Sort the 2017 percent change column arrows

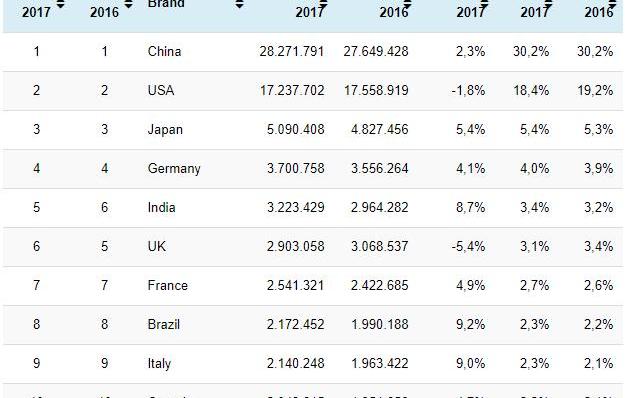point(484,4)
